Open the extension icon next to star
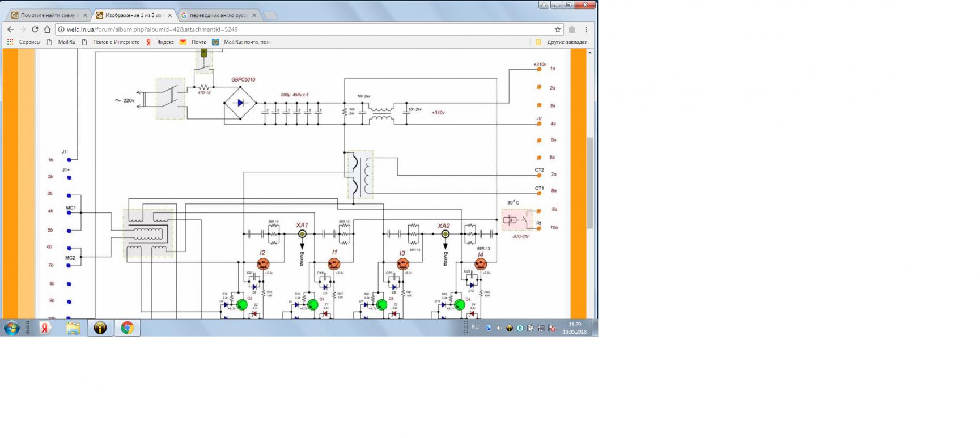The width and height of the screenshot is (980, 438). pyautogui.click(x=572, y=29)
